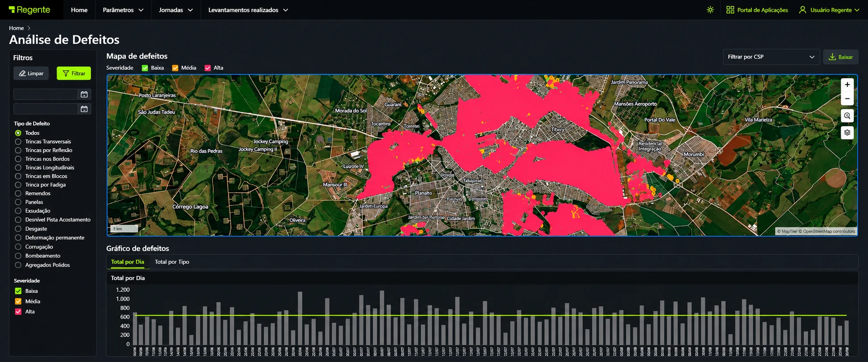Switch to the Total por Tipo tab
The image size is (868, 362).
(x=172, y=262)
